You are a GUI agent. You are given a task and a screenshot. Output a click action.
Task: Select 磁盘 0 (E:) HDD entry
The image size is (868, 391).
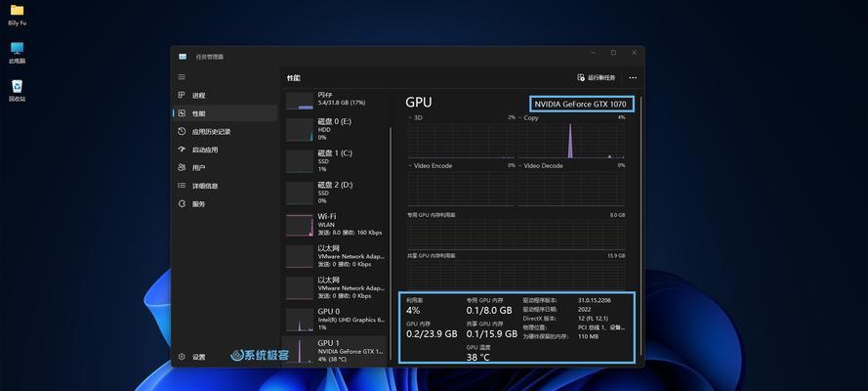pyautogui.click(x=334, y=129)
